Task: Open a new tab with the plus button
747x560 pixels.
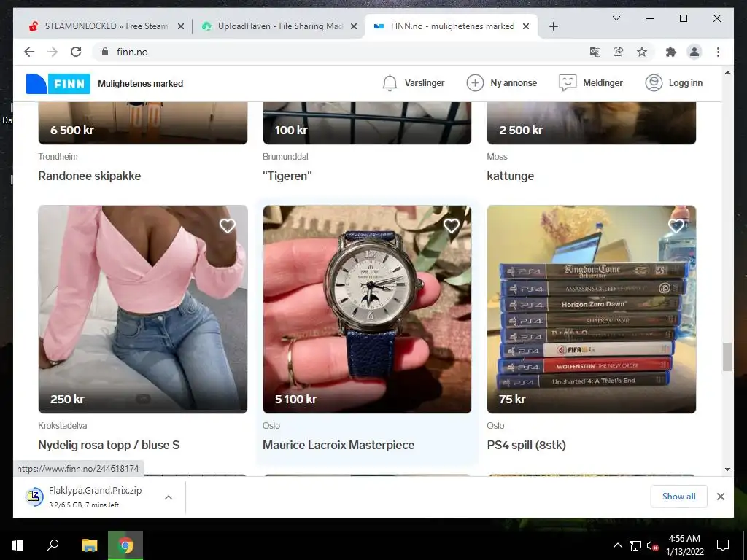Action: point(553,27)
